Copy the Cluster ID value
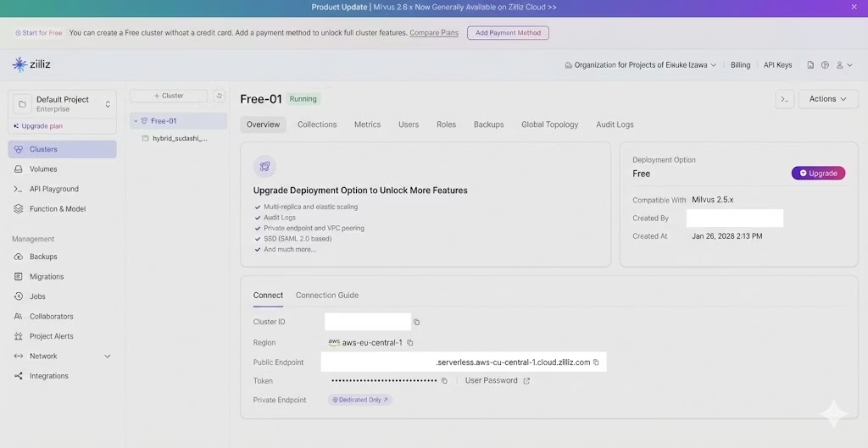The width and height of the screenshot is (868, 448). tap(416, 322)
